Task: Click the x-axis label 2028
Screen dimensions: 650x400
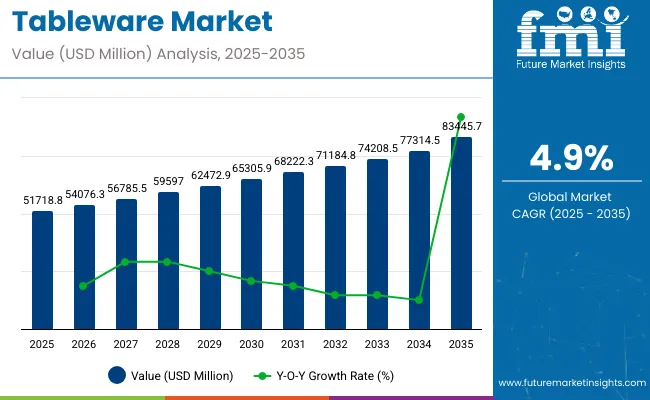Action: [x=167, y=344]
